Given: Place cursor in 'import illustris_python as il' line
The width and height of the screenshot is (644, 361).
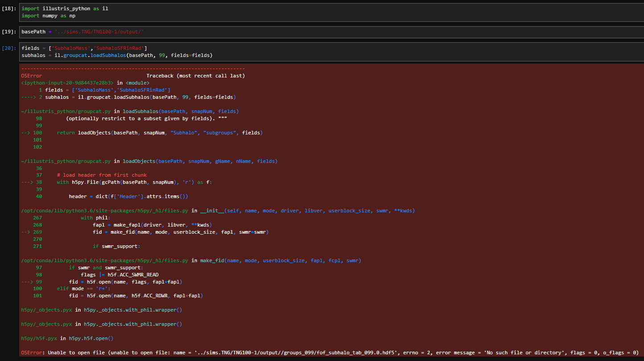Looking at the screenshot, I should pos(65,8).
